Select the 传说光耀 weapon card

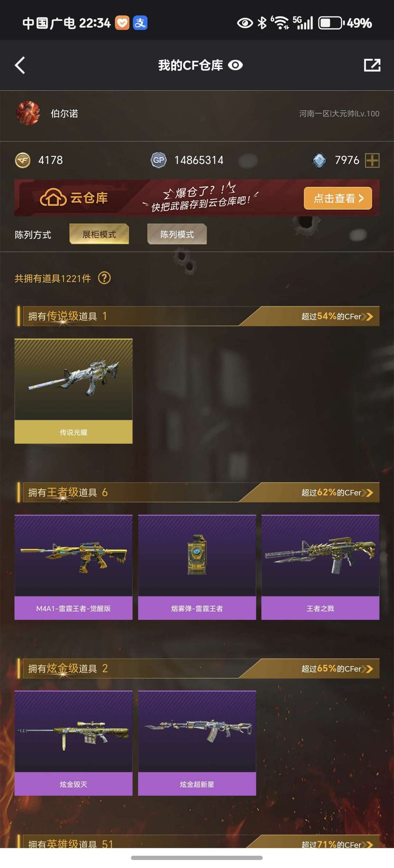(x=73, y=391)
